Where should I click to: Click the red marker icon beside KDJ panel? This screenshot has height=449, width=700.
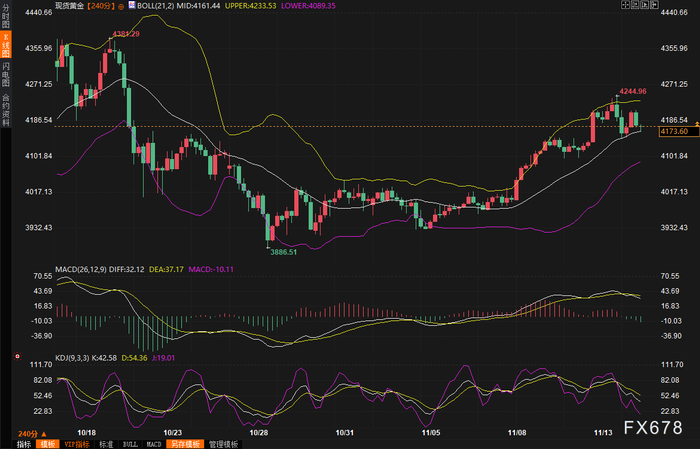(x=17, y=356)
